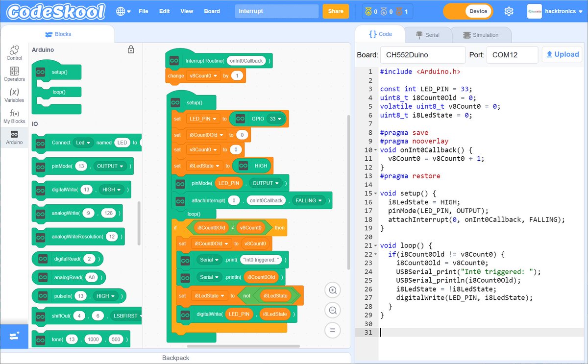This screenshot has width=588, height=364.
Task: Open the File menu
Action: click(144, 11)
